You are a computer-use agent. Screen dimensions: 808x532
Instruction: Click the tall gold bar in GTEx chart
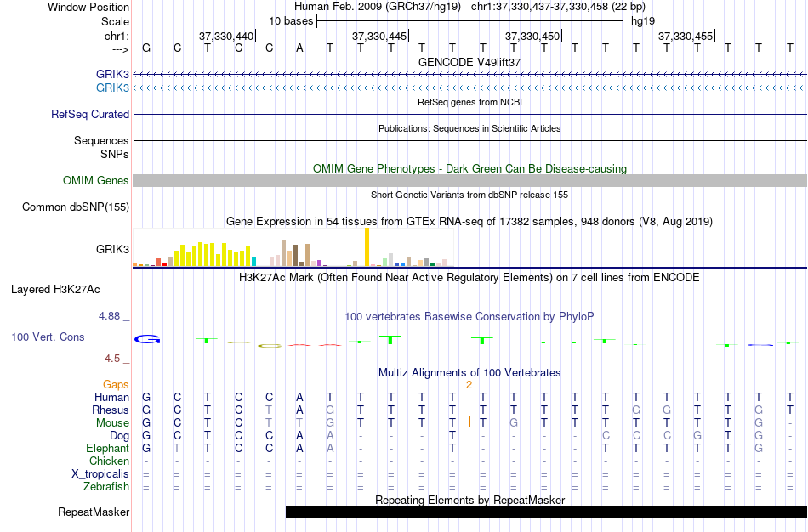367,246
